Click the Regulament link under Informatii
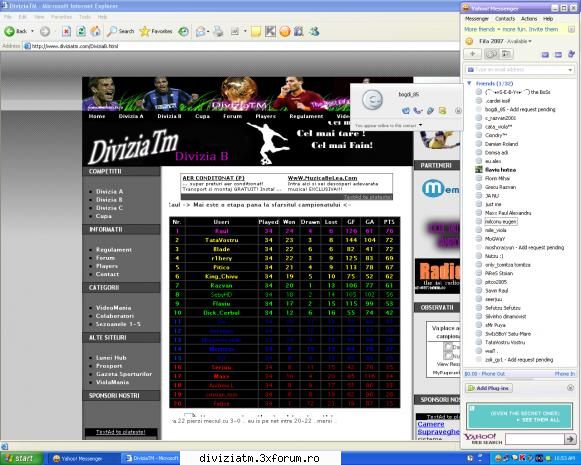 click(114, 250)
